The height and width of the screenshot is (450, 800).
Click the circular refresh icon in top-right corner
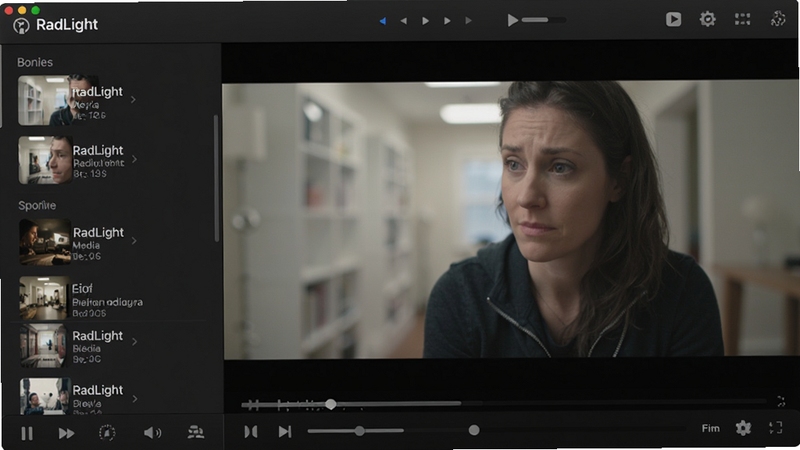[x=778, y=19]
